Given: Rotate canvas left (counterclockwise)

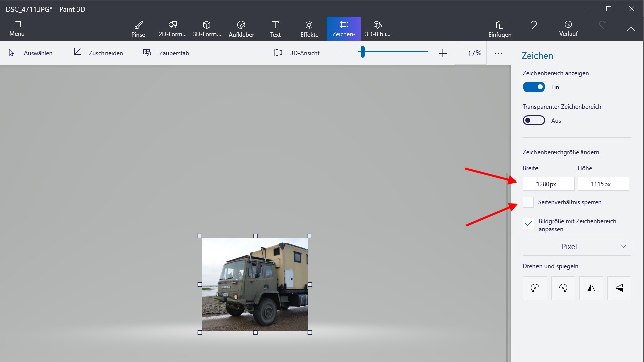Looking at the screenshot, I should click(535, 288).
